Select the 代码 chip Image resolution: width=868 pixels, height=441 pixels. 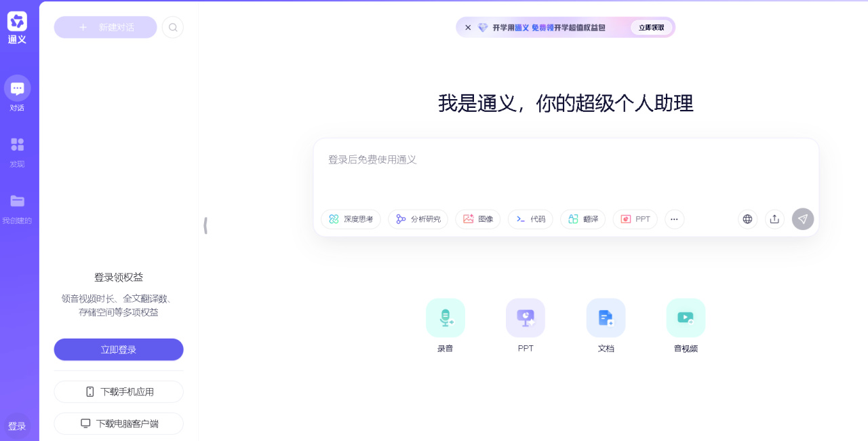[530, 219]
